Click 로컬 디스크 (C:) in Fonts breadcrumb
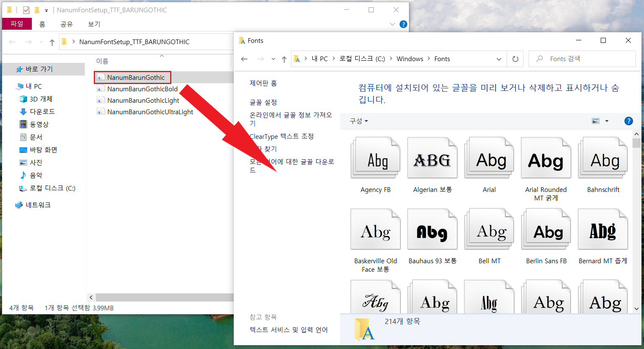Screen dimensions: 644x349 362,59
